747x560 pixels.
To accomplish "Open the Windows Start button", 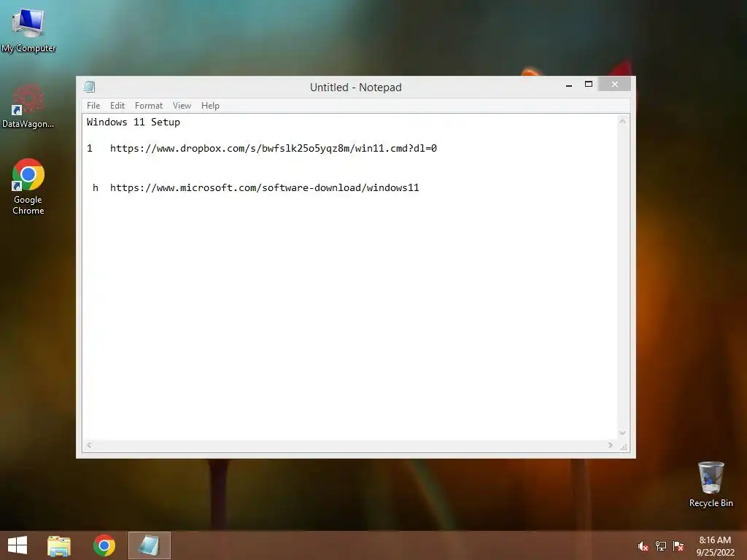I will (x=18, y=545).
